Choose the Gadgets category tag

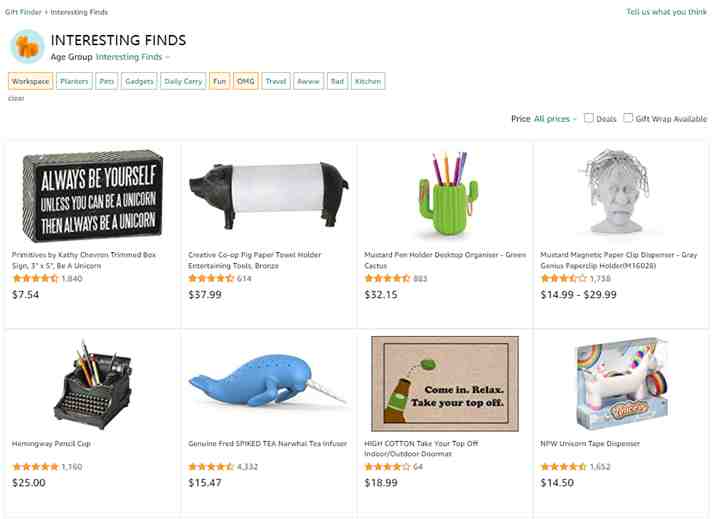point(139,81)
